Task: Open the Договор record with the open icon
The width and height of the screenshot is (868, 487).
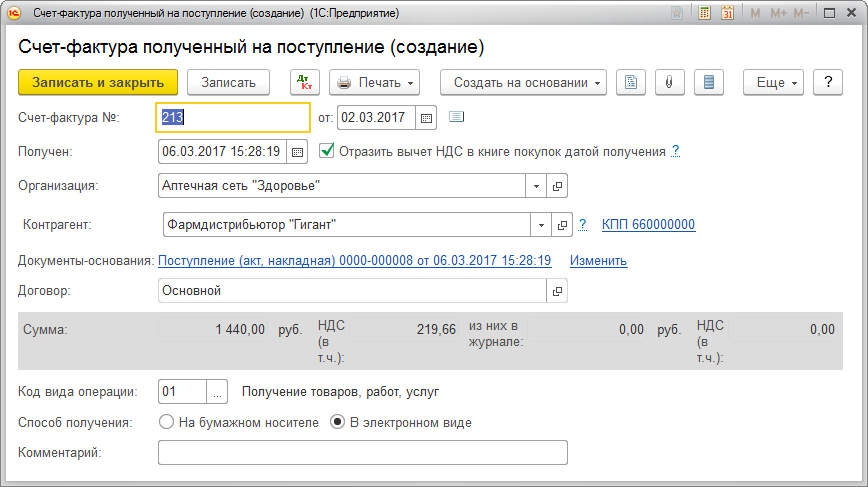Action: [x=557, y=291]
